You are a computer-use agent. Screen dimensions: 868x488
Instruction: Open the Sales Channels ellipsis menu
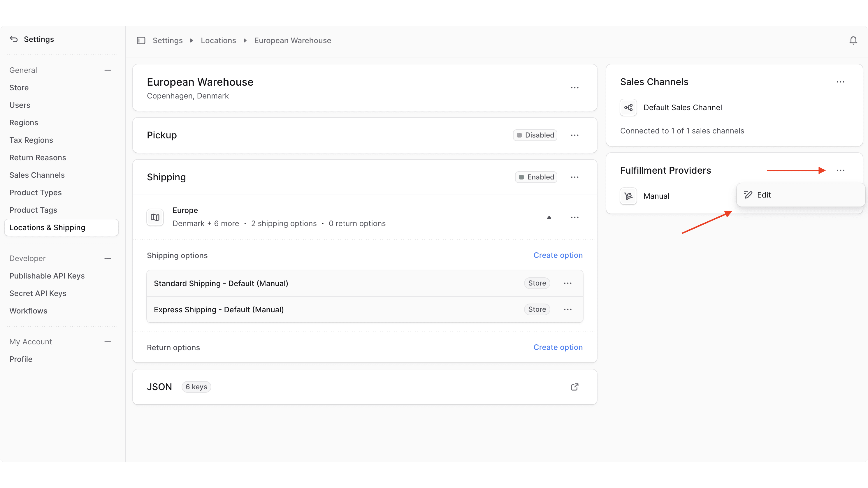click(841, 82)
